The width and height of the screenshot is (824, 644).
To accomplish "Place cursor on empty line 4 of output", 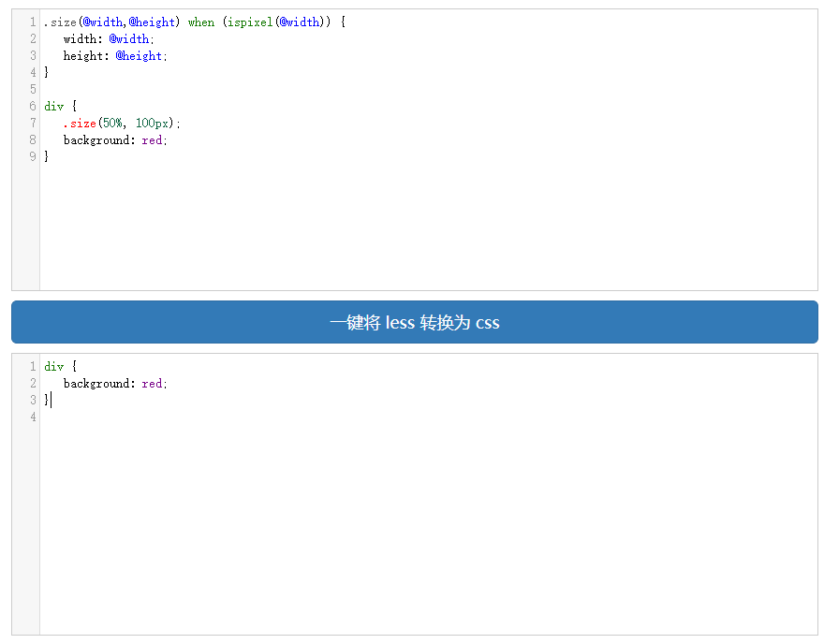I will 428,417.
